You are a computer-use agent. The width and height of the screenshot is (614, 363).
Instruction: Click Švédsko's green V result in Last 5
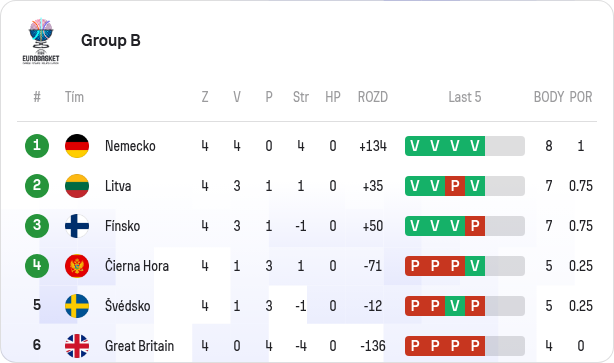click(455, 306)
